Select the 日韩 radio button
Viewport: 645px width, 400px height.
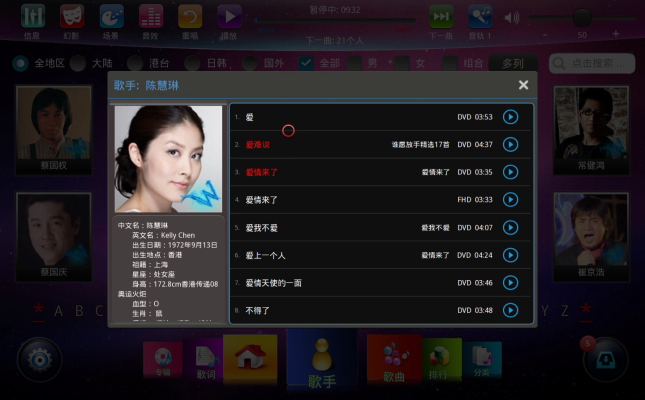[x=192, y=63]
